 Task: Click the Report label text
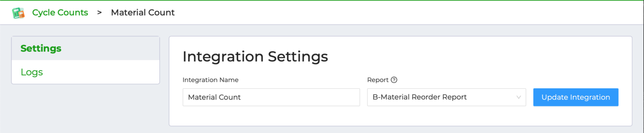(x=378, y=80)
